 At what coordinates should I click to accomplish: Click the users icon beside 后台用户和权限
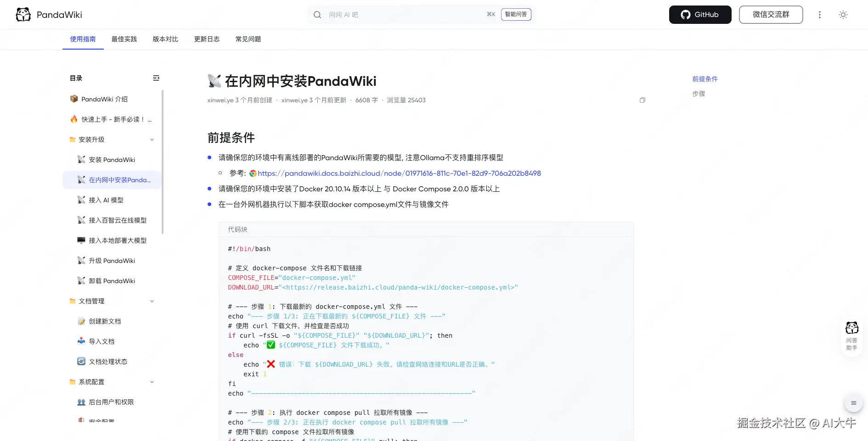(x=81, y=402)
